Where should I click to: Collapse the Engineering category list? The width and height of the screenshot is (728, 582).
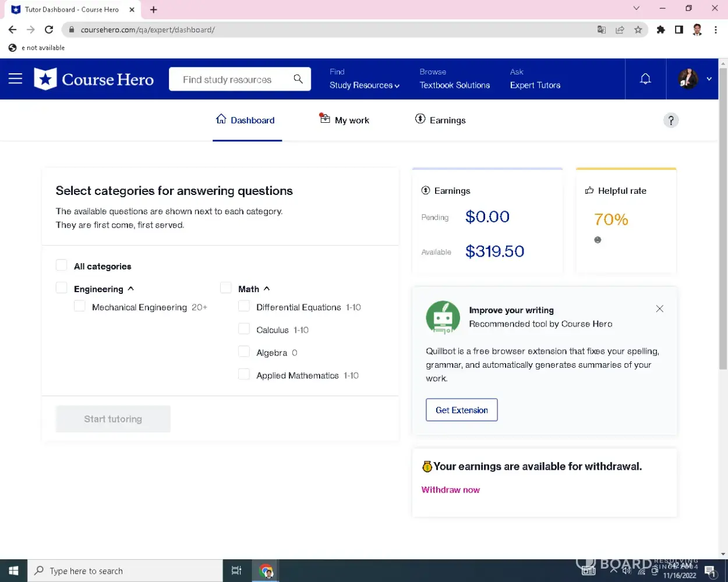click(x=131, y=289)
